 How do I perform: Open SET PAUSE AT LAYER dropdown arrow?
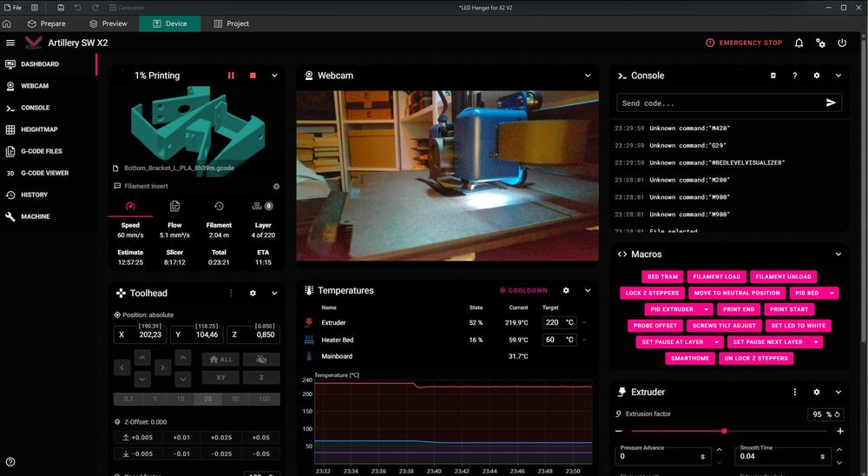coord(716,342)
